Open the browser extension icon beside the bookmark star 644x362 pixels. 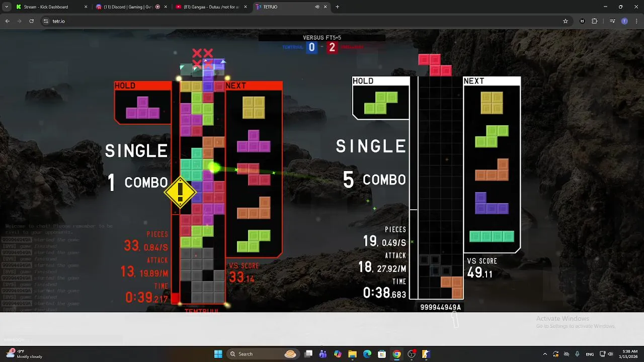pos(582,21)
